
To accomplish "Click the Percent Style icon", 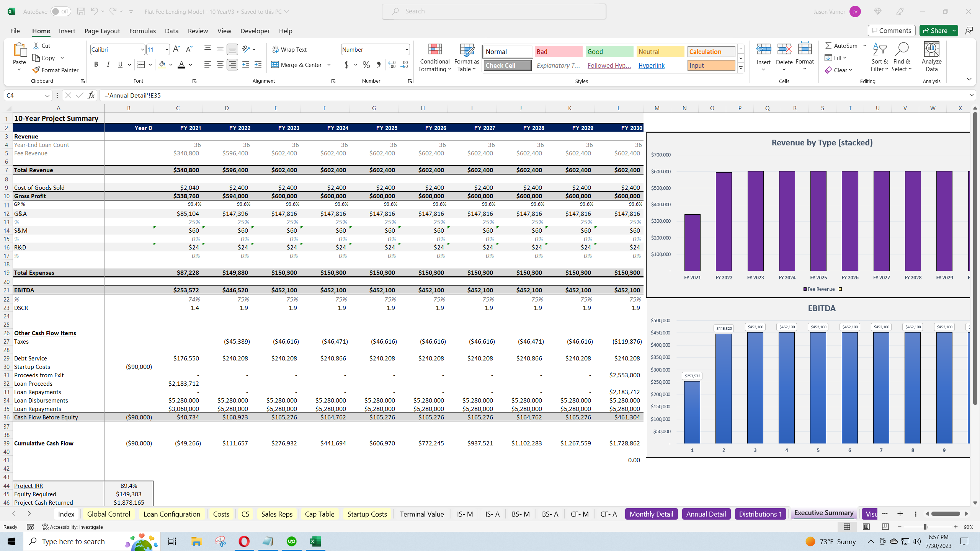I will point(366,65).
